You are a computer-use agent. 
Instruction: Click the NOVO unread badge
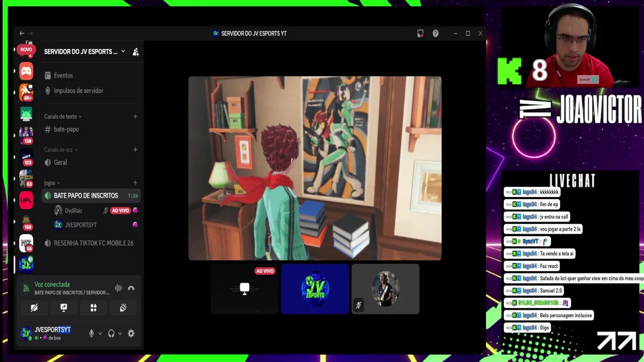26,49
